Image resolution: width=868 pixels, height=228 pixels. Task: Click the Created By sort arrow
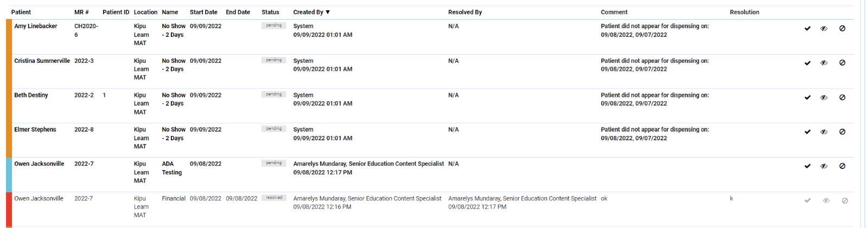coord(328,12)
